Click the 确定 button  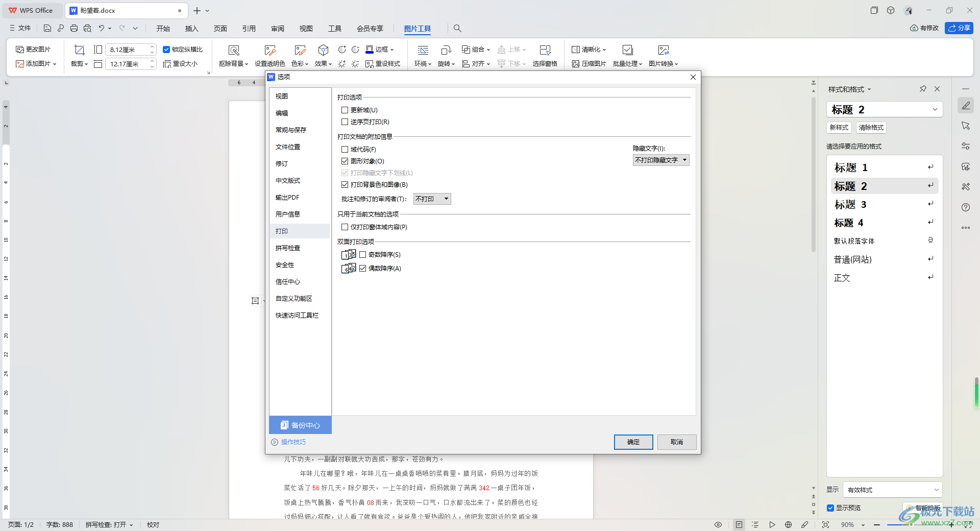tap(633, 442)
